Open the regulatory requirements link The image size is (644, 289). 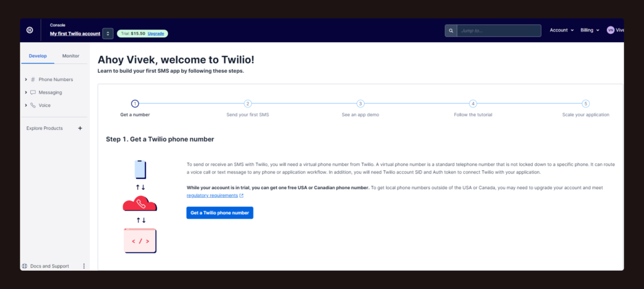click(x=213, y=195)
